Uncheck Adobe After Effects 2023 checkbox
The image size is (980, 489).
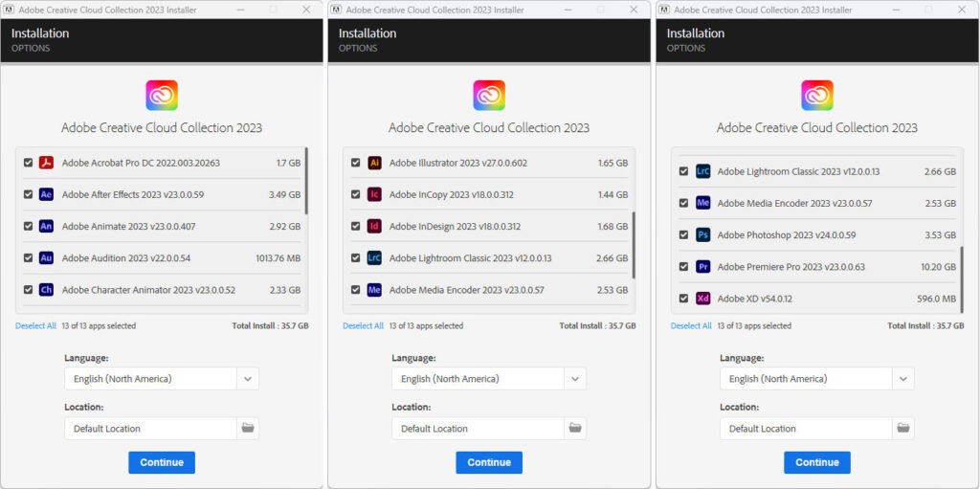tap(28, 194)
